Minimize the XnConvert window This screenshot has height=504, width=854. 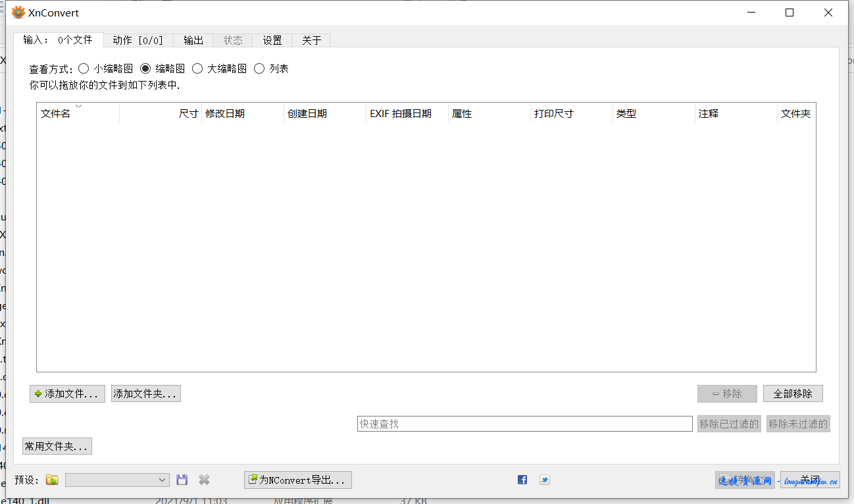(751, 13)
